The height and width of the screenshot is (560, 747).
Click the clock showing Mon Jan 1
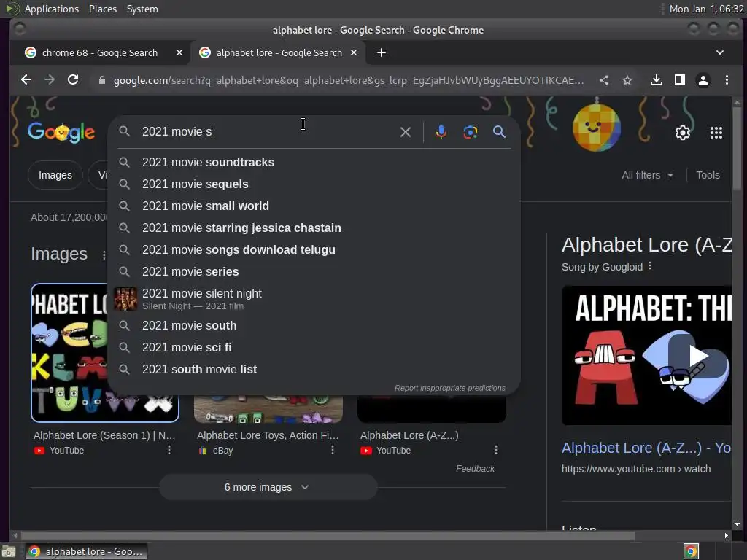click(706, 9)
